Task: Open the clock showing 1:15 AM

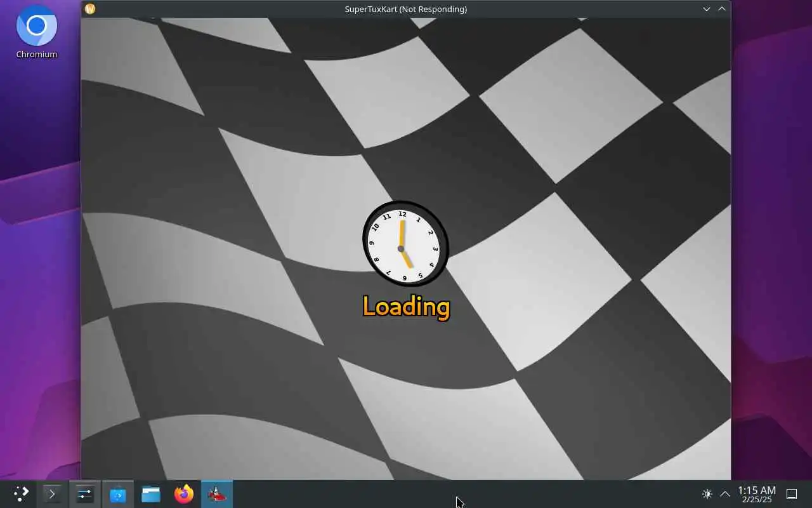Action: click(756, 494)
